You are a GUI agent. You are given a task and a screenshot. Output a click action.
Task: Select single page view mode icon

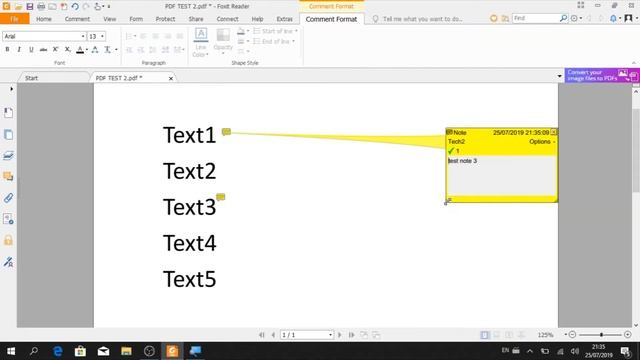coord(484,335)
